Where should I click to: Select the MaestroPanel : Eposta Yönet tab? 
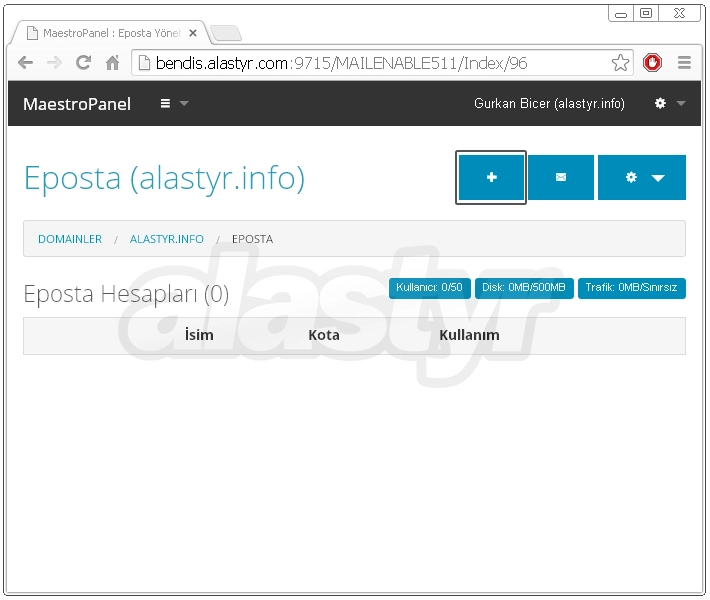click(x=111, y=33)
